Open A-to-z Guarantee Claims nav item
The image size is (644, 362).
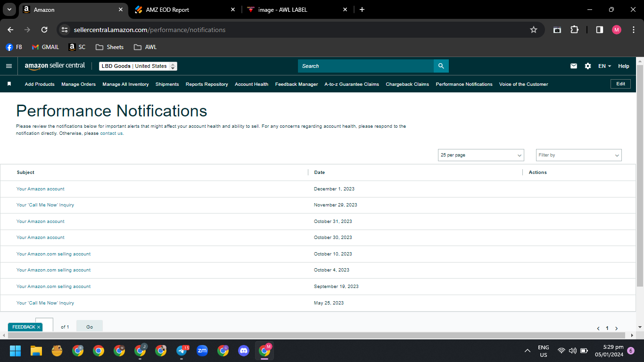tap(352, 84)
